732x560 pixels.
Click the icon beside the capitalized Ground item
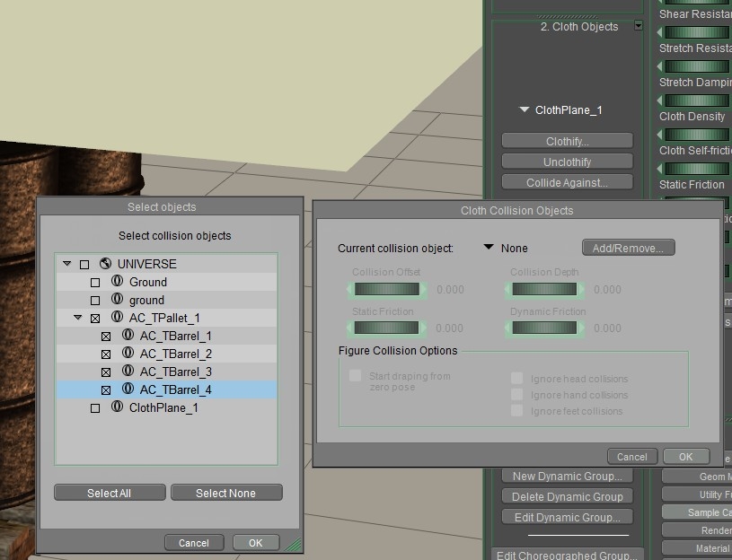117,282
